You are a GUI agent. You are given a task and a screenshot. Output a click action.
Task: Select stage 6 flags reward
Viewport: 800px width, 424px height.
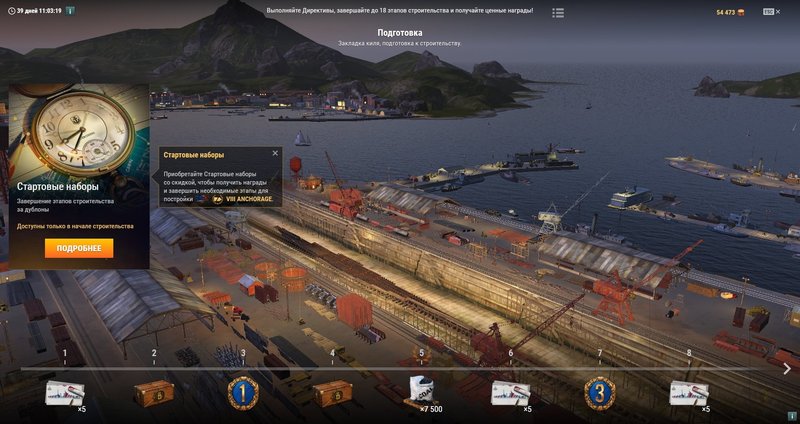[x=511, y=393]
